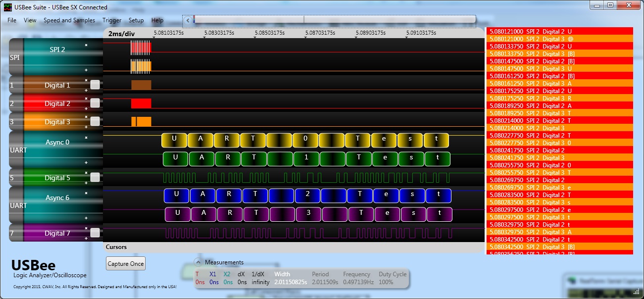Toggle the Digital 3 channel checkbox

click(x=95, y=121)
